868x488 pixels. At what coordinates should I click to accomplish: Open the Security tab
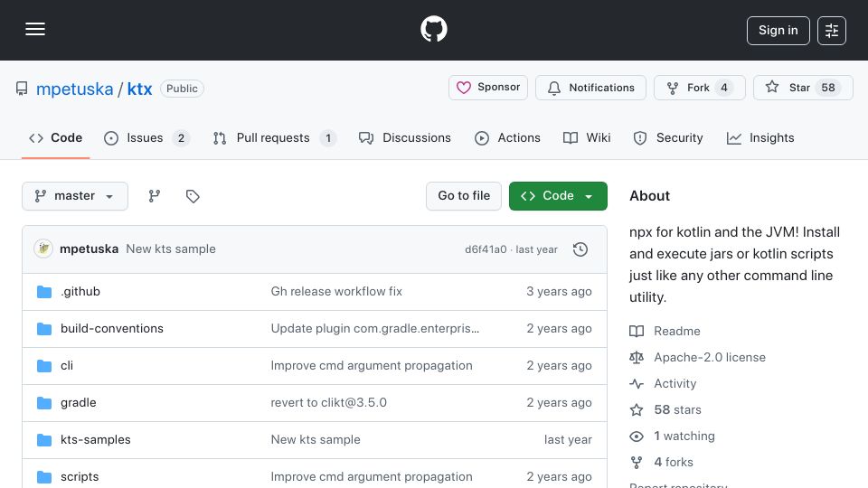tap(668, 137)
